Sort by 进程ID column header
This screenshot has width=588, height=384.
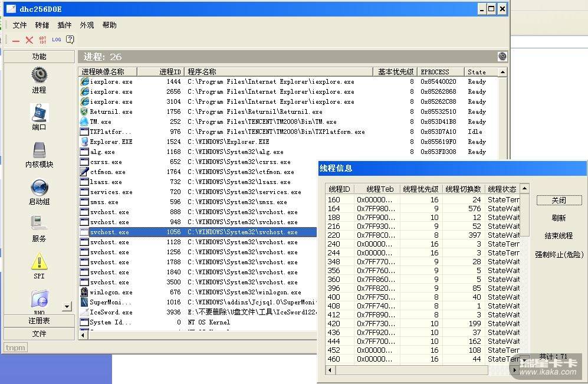(x=161, y=71)
